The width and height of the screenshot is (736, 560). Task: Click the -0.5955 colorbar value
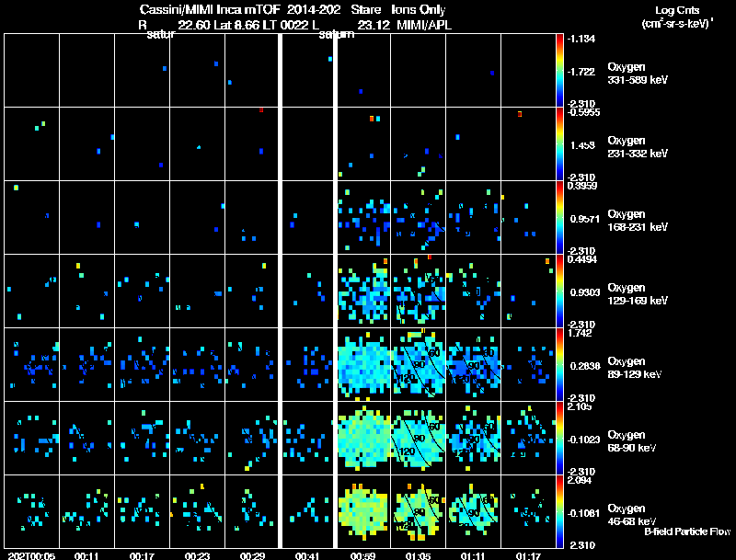(x=583, y=112)
